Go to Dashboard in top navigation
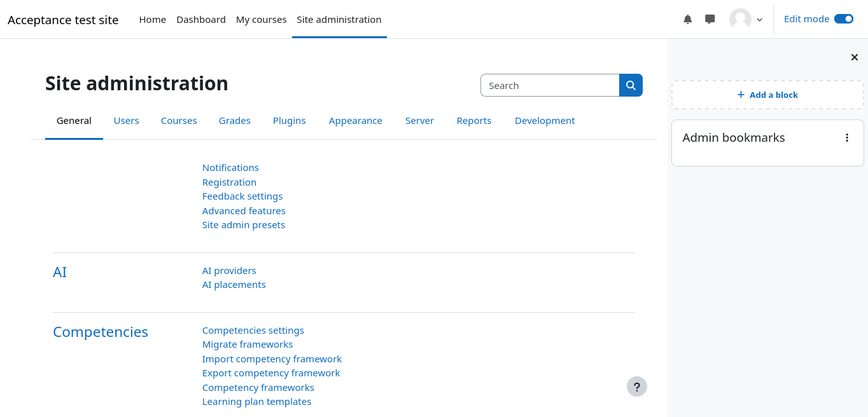Viewport: 868px width, 417px height. click(x=201, y=20)
